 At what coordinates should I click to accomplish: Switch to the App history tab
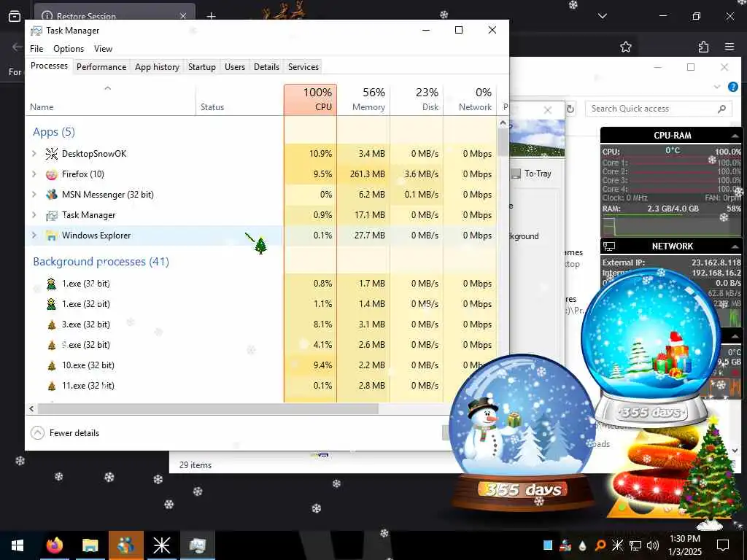[x=158, y=67]
